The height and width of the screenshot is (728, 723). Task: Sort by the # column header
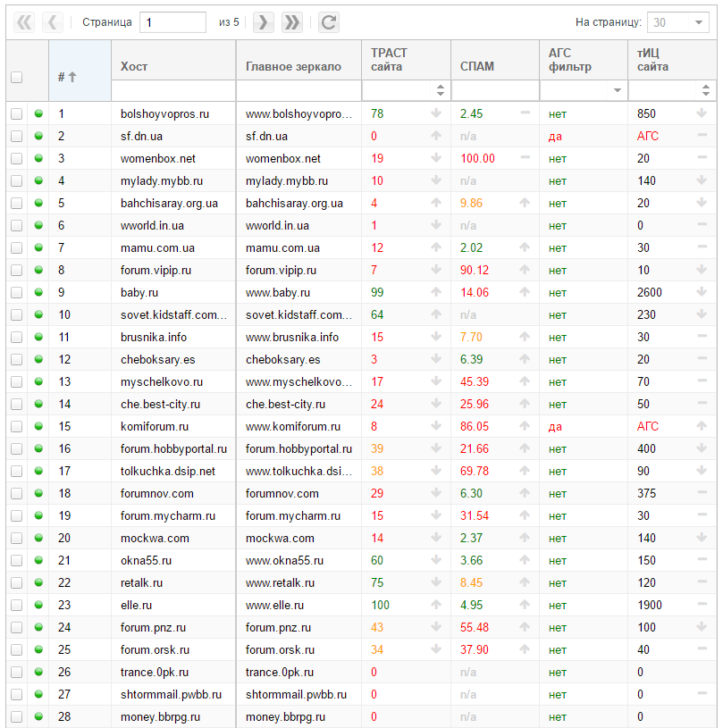click(80, 71)
